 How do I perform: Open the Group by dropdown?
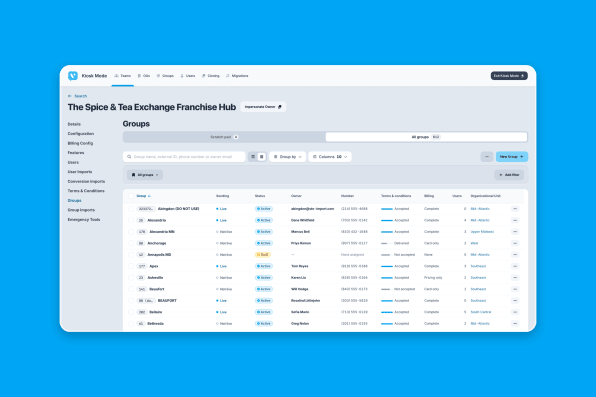pyautogui.click(x=288, y=157)
